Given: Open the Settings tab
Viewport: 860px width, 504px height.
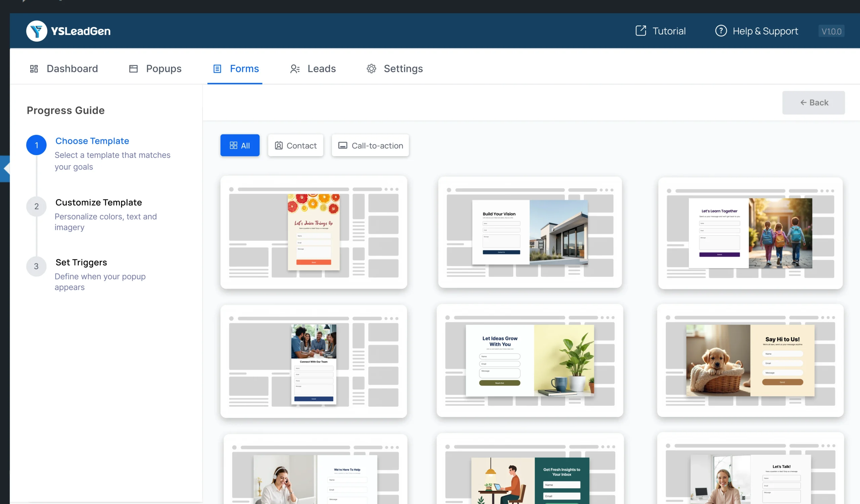Looking at the screenshot, I should coord(395,68).
